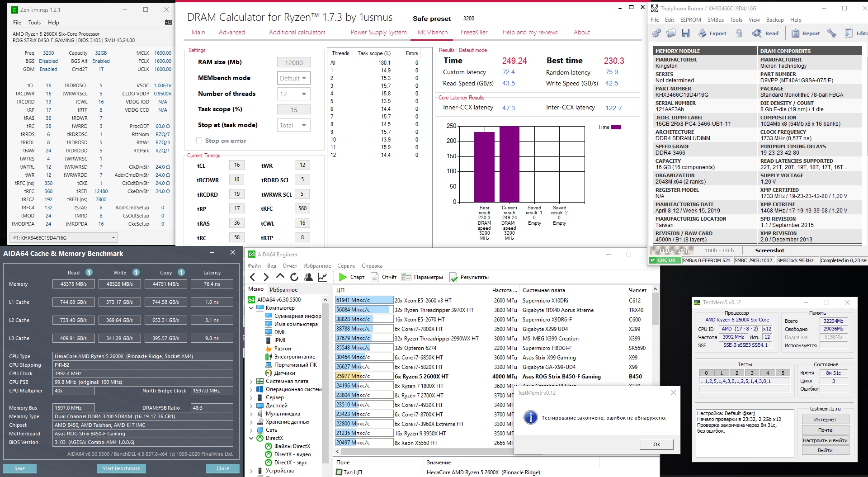Viewport: 868px width, 477px height.
Task: Click OK in the TestMem5 message dialog
Action: [656, 444]
